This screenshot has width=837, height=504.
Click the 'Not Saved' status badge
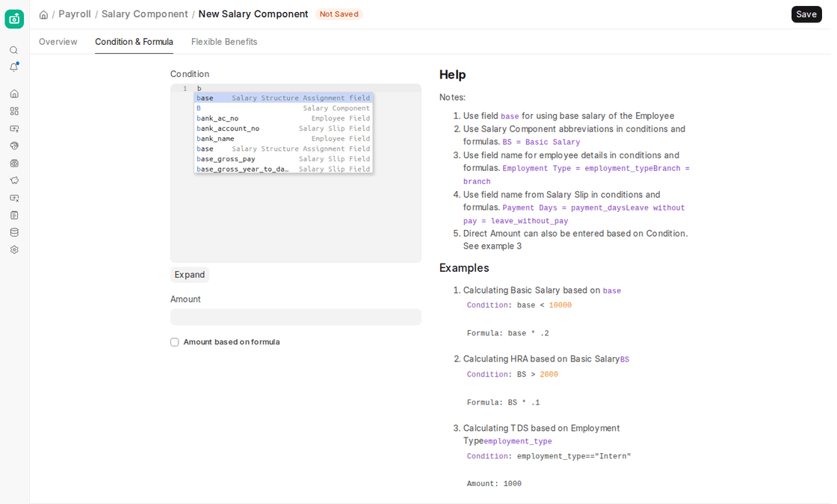pyautogui.click(x=339, y=14)
